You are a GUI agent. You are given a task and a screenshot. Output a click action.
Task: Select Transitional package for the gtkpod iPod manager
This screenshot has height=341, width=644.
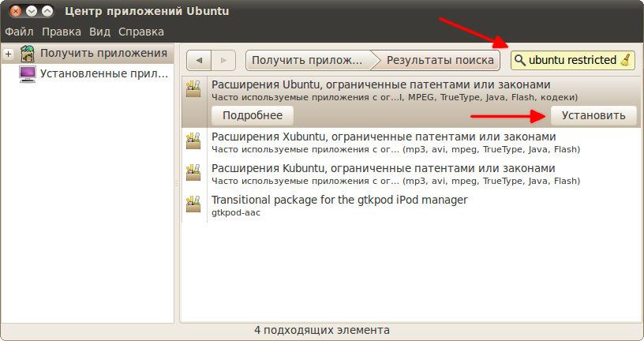click(339, 200)
